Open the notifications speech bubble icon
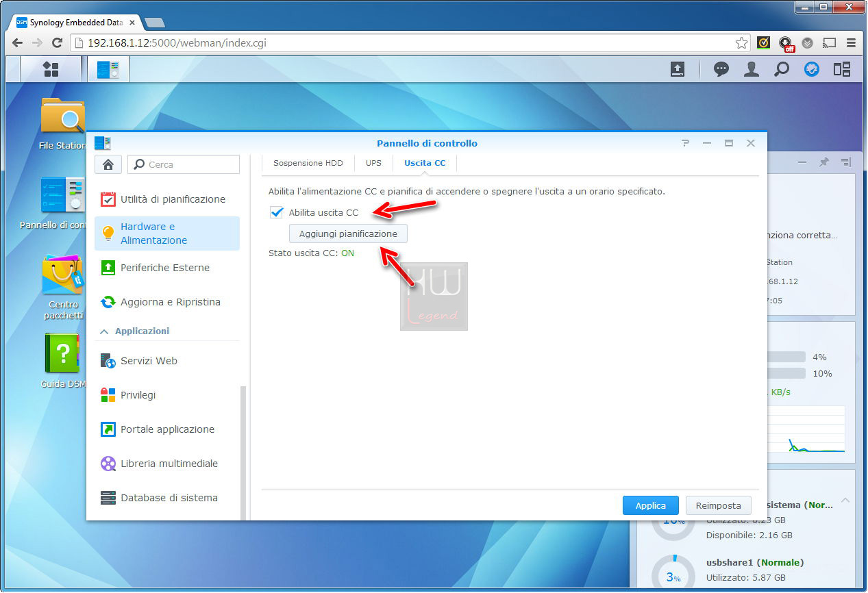 tap(721, 69)
